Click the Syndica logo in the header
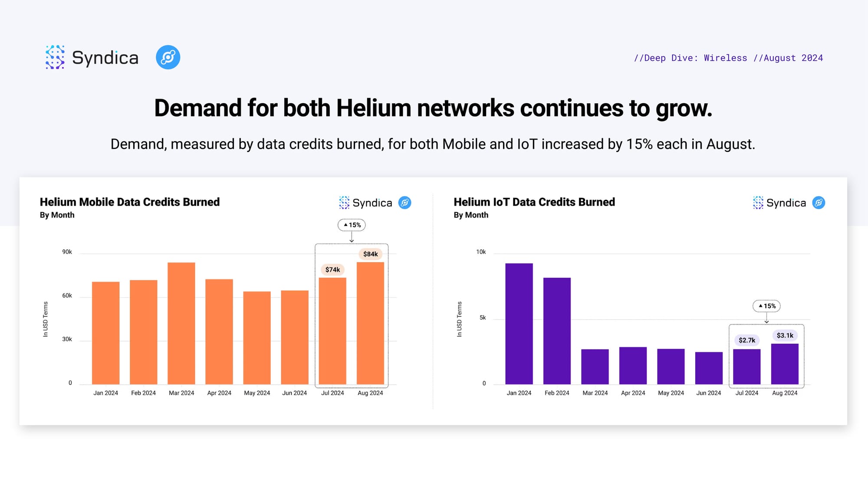Screen dimensions: 868x488 pyautogui.click(x=92, y=57)
